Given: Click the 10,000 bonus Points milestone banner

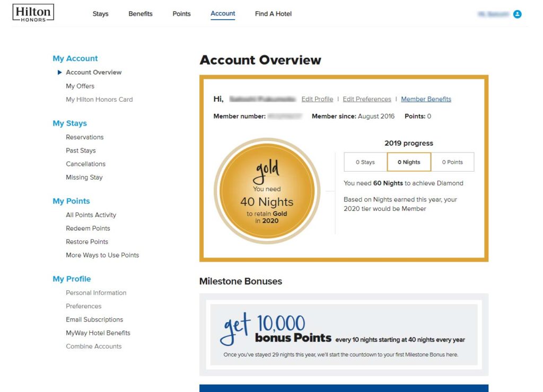Looking at the screenshot, I should [x=344, y=335].
